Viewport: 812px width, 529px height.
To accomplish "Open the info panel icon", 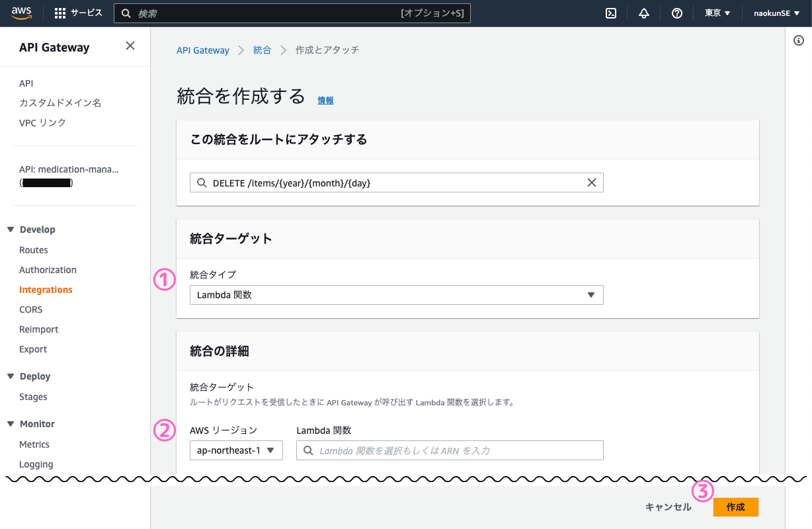I will [798, 41].
